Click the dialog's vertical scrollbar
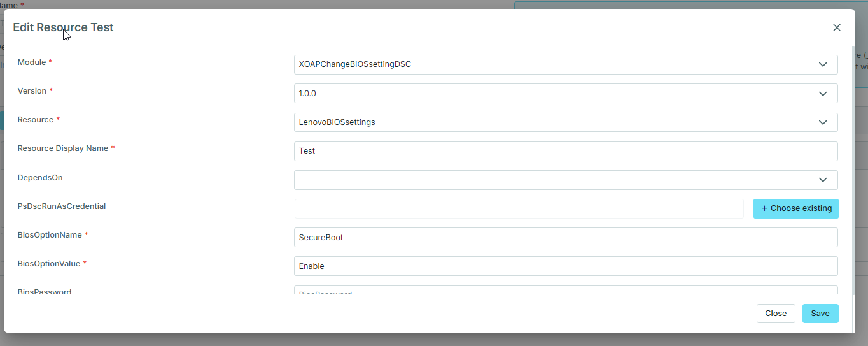 tap(853, 166)
